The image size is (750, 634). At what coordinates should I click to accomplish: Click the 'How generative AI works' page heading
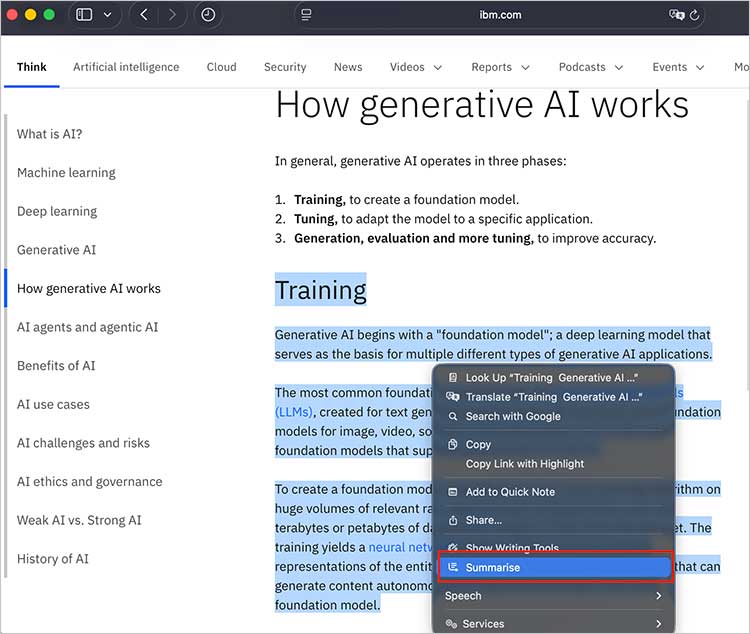[x=482, y=105]
